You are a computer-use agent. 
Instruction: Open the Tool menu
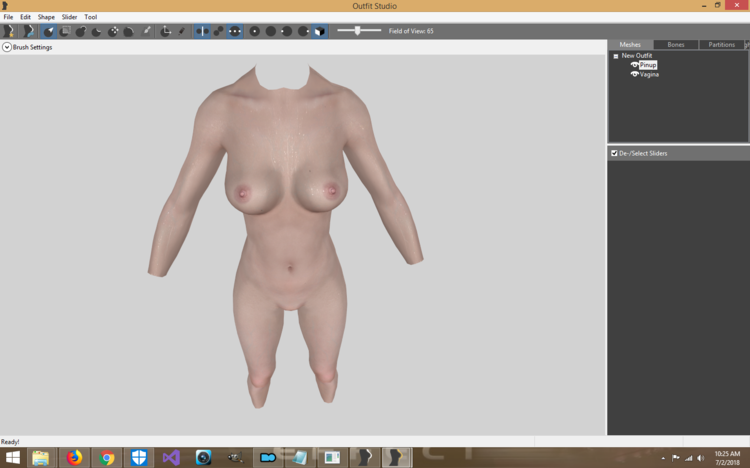pos(91,17)
